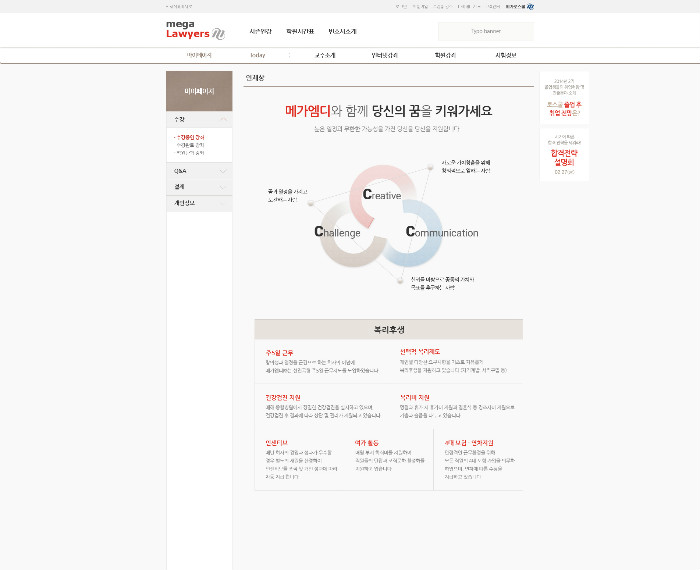
Task: Open the 합격전략 설명회 side banner
Action: tap(564, 155)
